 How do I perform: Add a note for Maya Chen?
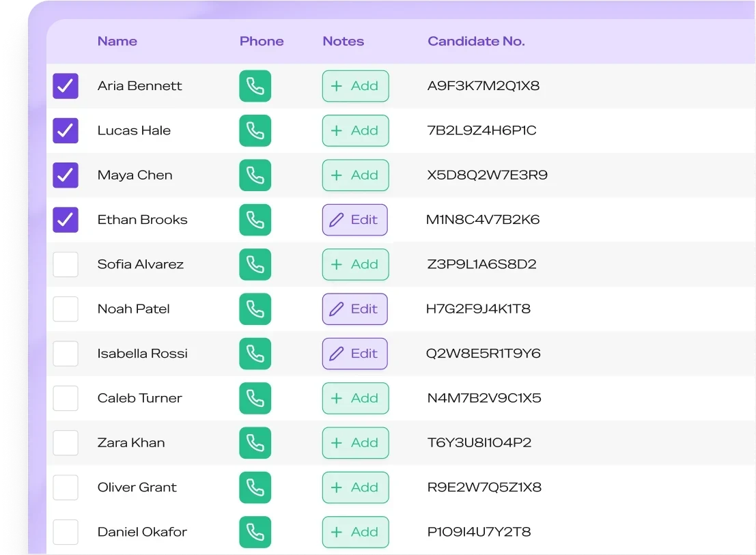click(x=355, y=175)
